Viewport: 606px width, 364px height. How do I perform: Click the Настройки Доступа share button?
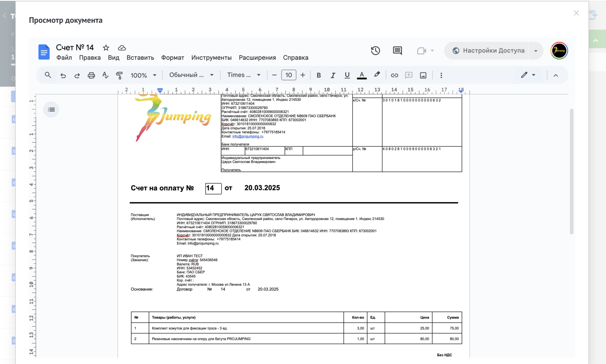point(487,51)
